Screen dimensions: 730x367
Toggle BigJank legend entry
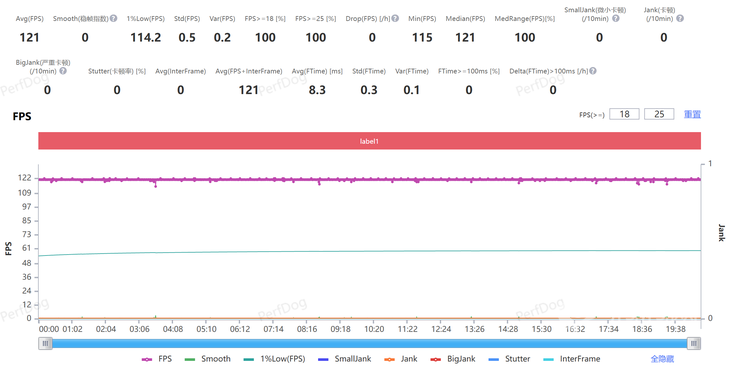[x=453, y=359]
